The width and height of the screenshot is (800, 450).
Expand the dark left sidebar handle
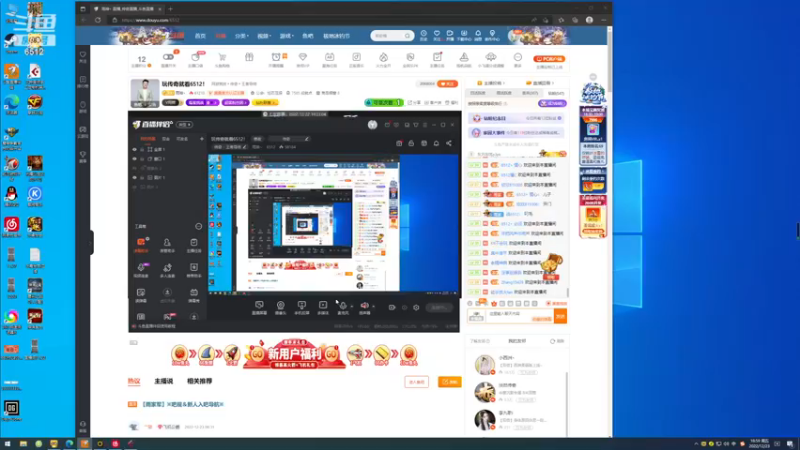coord(91,243)
